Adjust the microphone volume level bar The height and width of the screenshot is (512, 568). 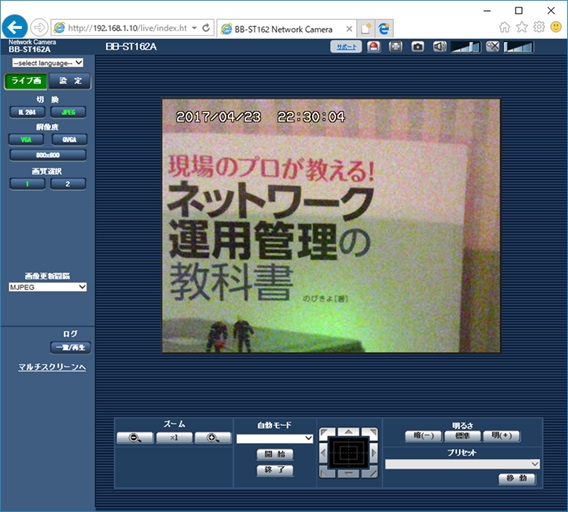tap(518, 47)
